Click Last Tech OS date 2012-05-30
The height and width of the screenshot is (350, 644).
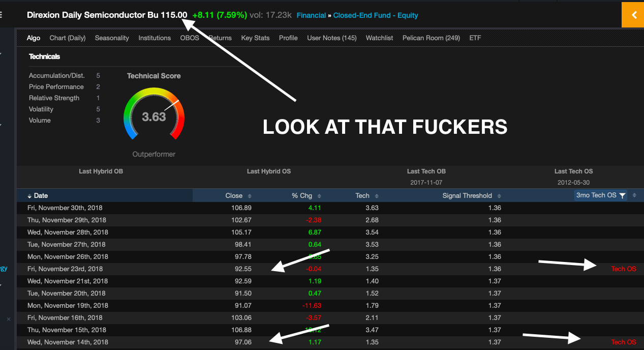(x=573, y=182)
